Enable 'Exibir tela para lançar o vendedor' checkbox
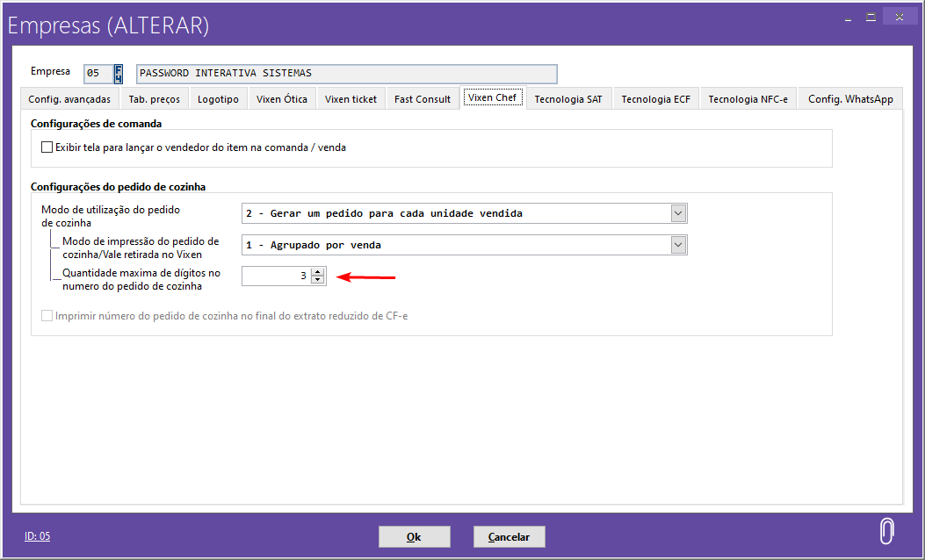 coord(47,148)
